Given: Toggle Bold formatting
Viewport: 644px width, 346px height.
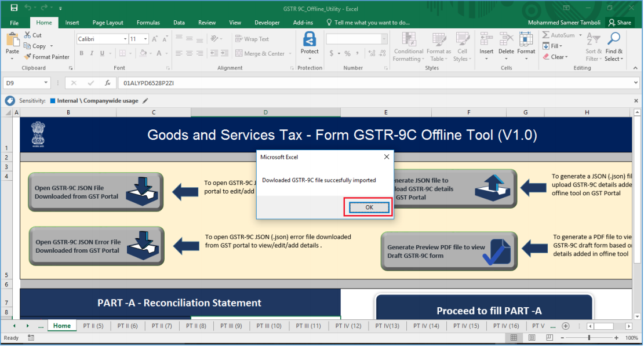Looking at the screenshot, I should tap(81, 53).
